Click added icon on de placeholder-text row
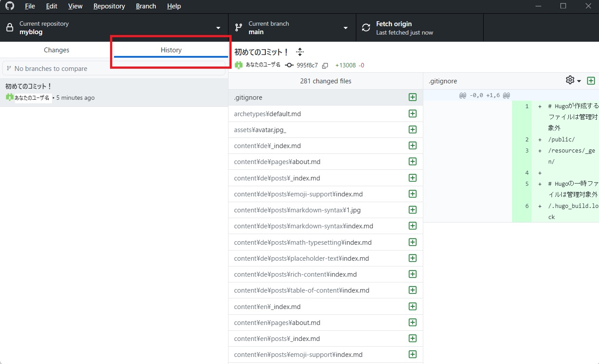This screenshot has height=364, width=599. 413,258
